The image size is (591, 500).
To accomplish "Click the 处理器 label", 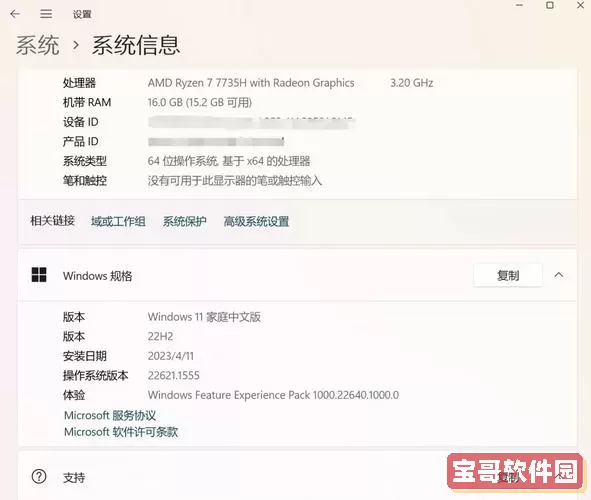I will [x=79, y=83].
